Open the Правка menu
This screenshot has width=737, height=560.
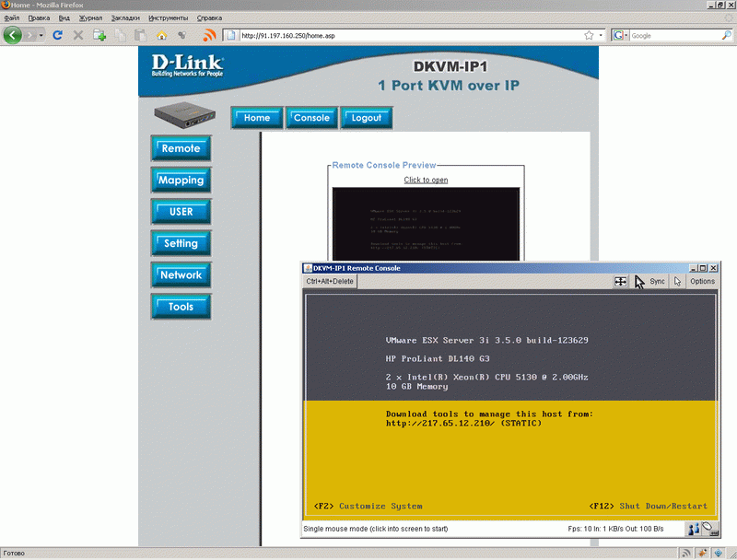click(x=39, y=17)
